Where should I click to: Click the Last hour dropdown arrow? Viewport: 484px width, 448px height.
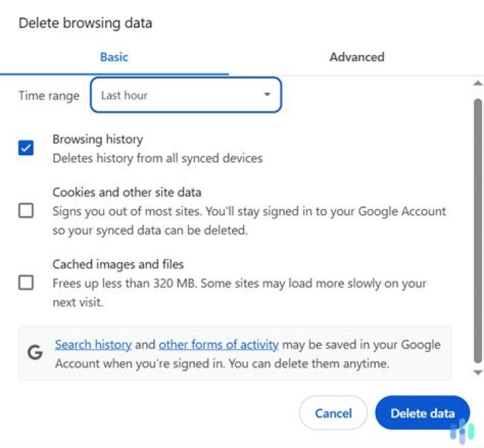pyautogui.click(x=267, y=95)
